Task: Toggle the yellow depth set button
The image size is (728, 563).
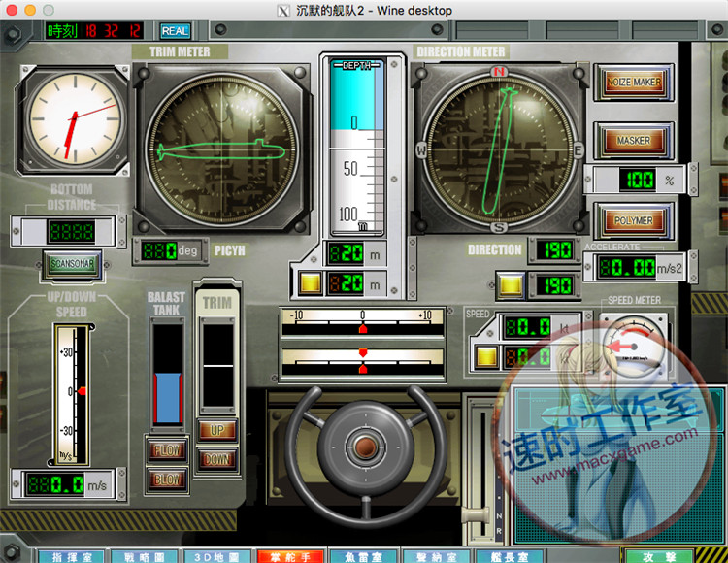Action: point(311,283)
